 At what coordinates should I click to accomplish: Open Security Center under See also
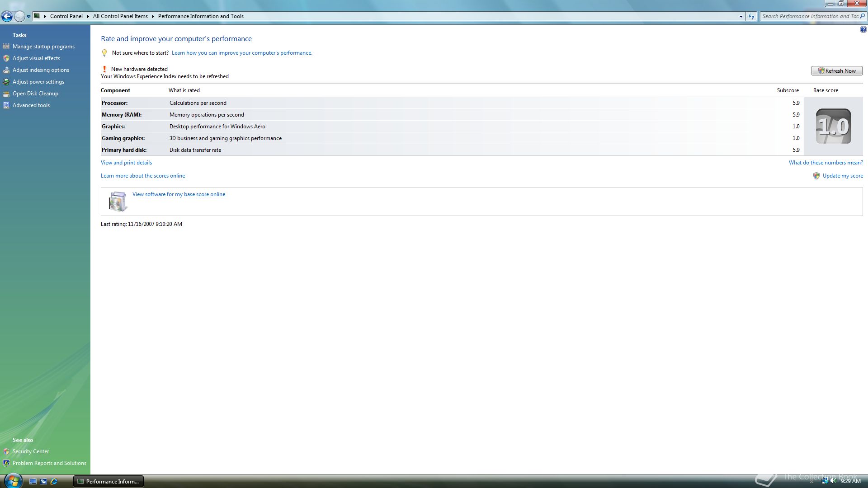(31, 451)
